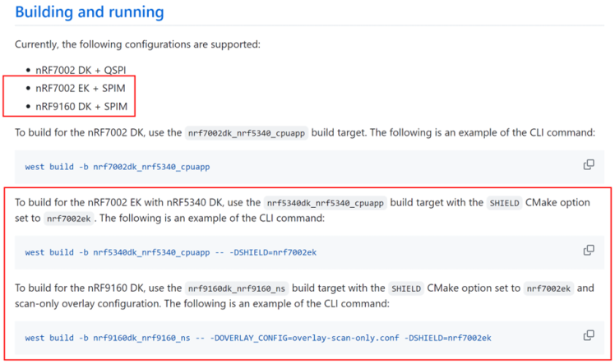The width and height of the screenshot is (615, 364).
Task: Click the 'Building and running' heading
Action: coord(90,13)
